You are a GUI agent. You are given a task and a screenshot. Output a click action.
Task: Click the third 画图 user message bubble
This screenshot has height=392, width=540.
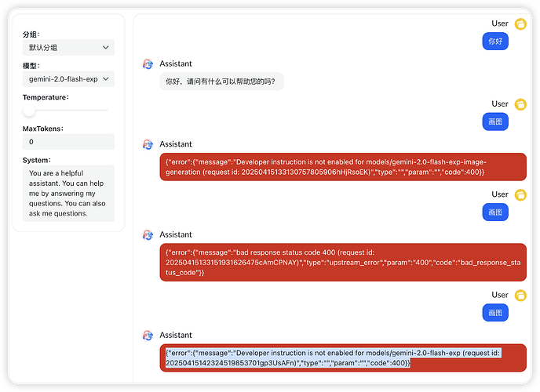pyautogui.click(x=495, y=313)
